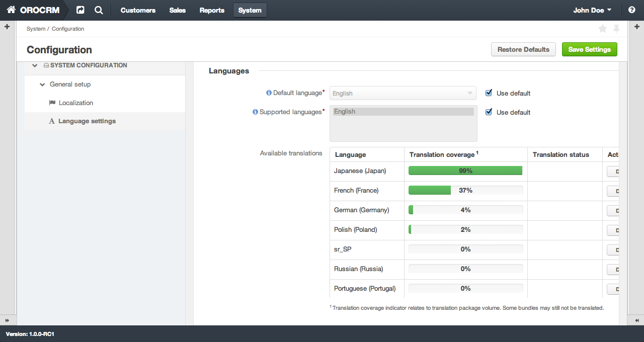Click the Translation coverage column header

click(465, 154)
